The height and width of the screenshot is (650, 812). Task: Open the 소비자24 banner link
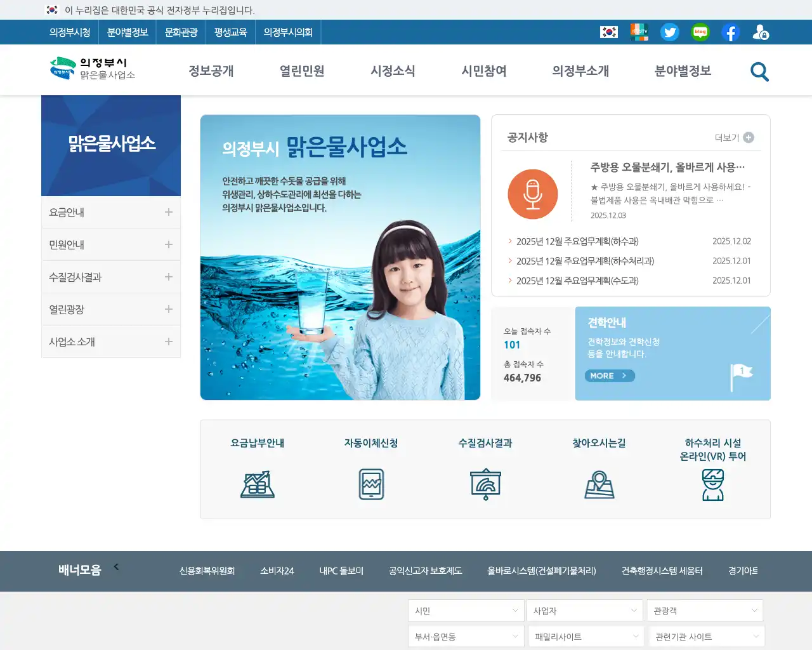point(277,571)
